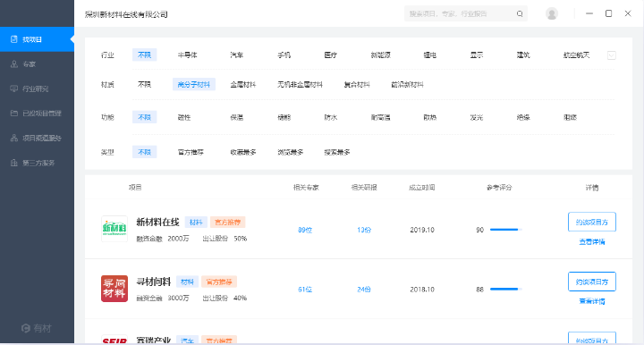Open the 61位 related experts link
This screenshot has height=345, width=644.
point(305,290)
